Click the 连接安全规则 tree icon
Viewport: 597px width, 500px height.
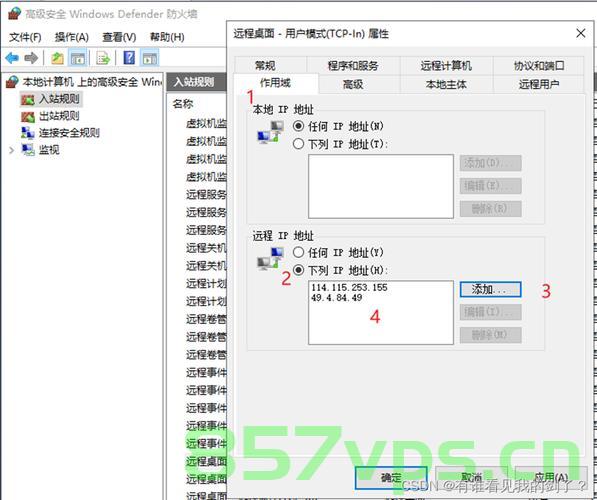tap(28, 133)
